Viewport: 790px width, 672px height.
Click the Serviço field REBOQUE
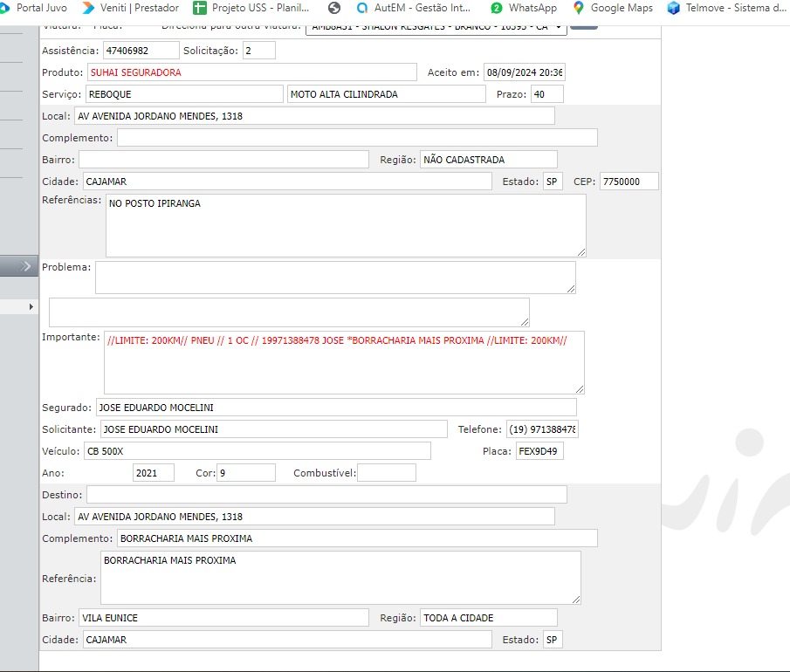(184, 94)
